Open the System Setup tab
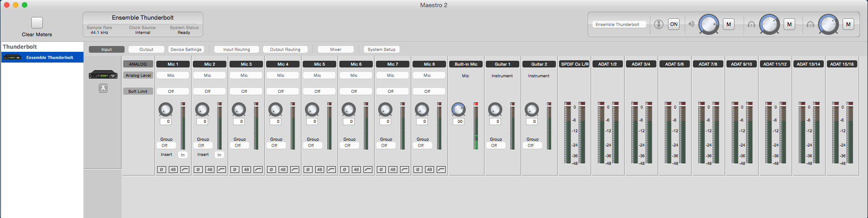 click(x=382, y=50)
